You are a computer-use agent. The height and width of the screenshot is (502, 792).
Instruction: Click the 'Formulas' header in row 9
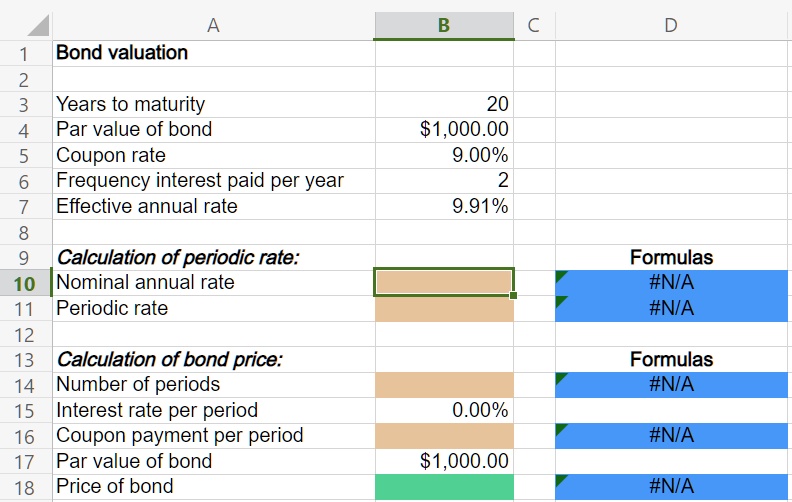[x=671, y=258]
